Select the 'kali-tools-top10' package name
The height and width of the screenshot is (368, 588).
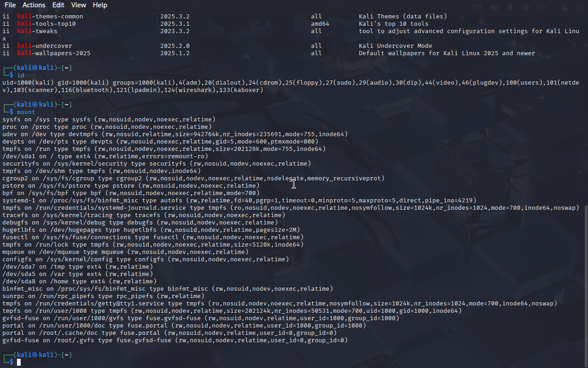pyautogui.click(x=46, y=24)
